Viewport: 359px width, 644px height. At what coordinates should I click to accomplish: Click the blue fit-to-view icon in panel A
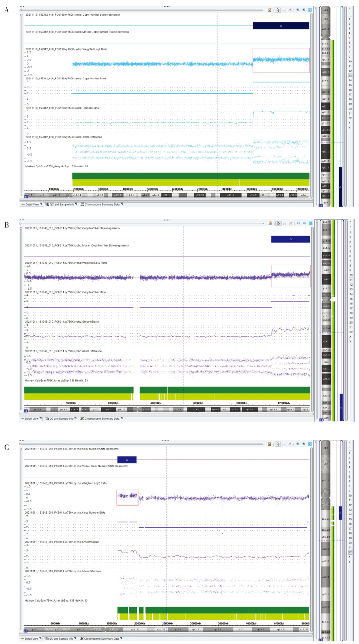(310, 10)
